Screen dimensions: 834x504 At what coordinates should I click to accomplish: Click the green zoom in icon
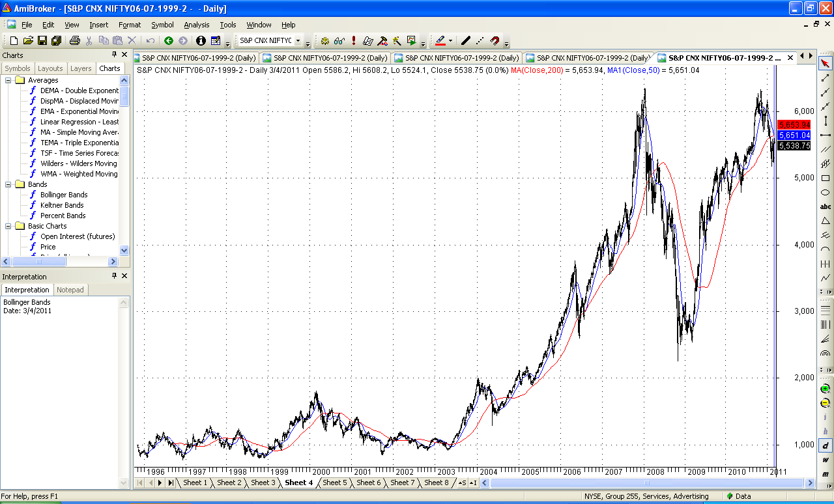click(826, 389)
